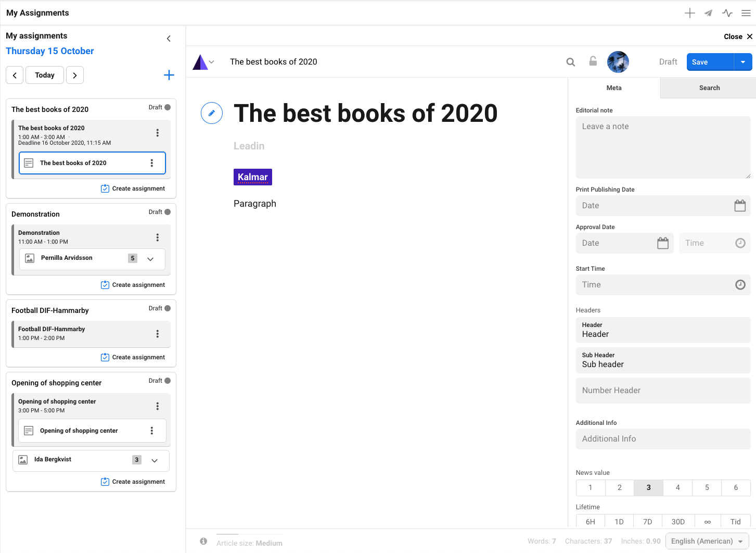
Task: Click the Editorial note text area
Action: (662, 147)
